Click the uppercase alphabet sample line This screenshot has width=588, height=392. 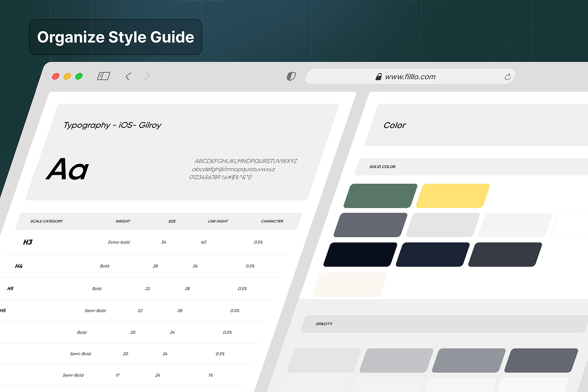click(x=245, y=161)
